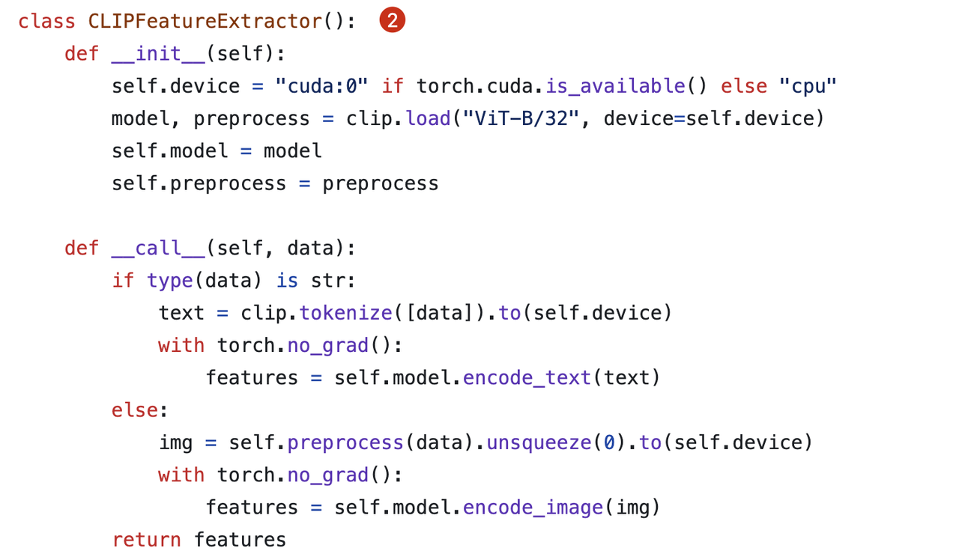
Task: Click the "cuda:0" string literal
Action: (321, 86)
